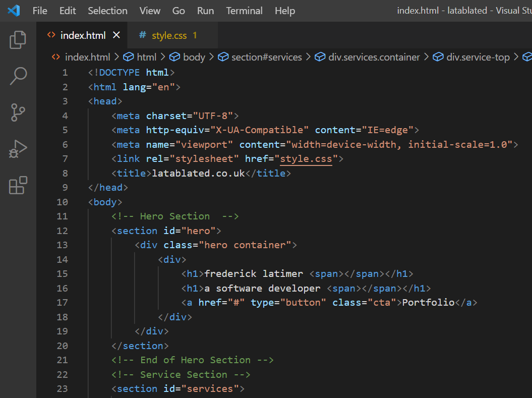Click the VS Code logo icon

coord(14,11)
